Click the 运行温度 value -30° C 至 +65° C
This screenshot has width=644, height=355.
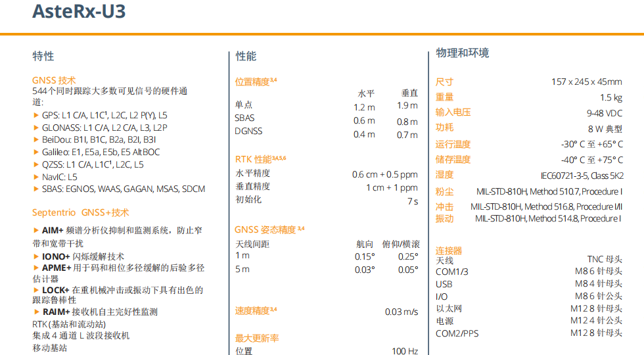click(592, 144)
